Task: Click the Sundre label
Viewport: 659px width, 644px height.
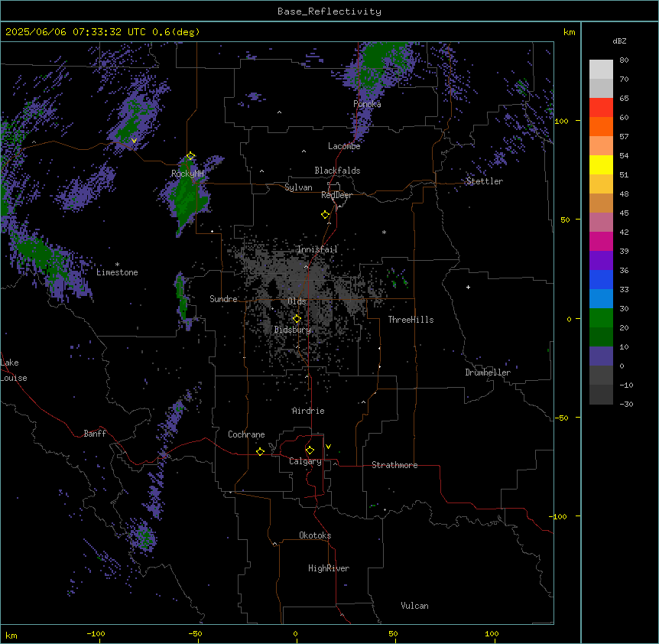Action: click(x=223, y=299)
